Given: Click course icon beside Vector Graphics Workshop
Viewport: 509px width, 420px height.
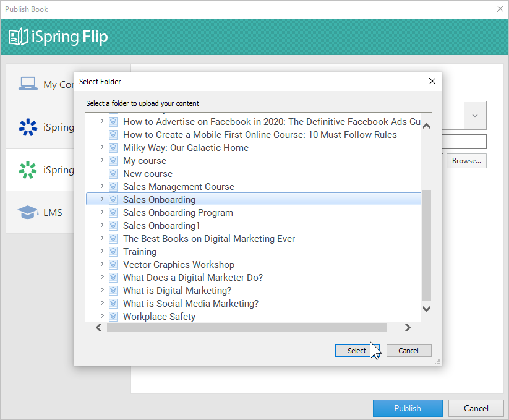Looking at the screenshot, I should [x=113, y=264].
